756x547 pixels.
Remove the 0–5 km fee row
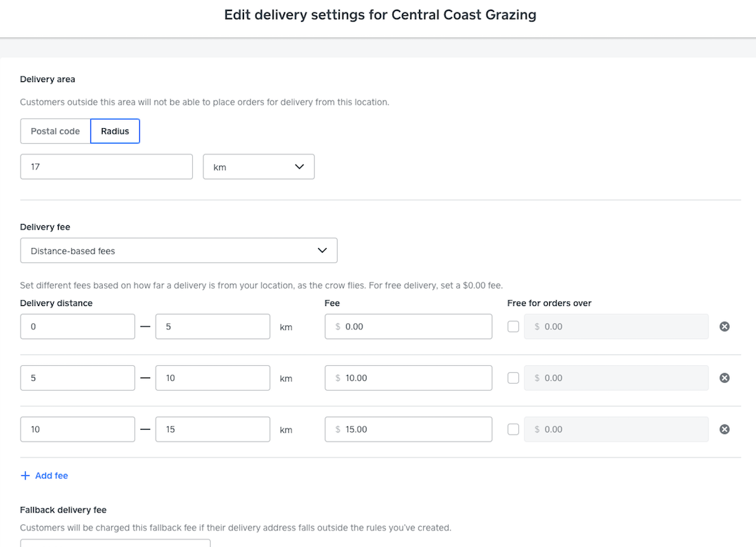[x=724, y=327]
